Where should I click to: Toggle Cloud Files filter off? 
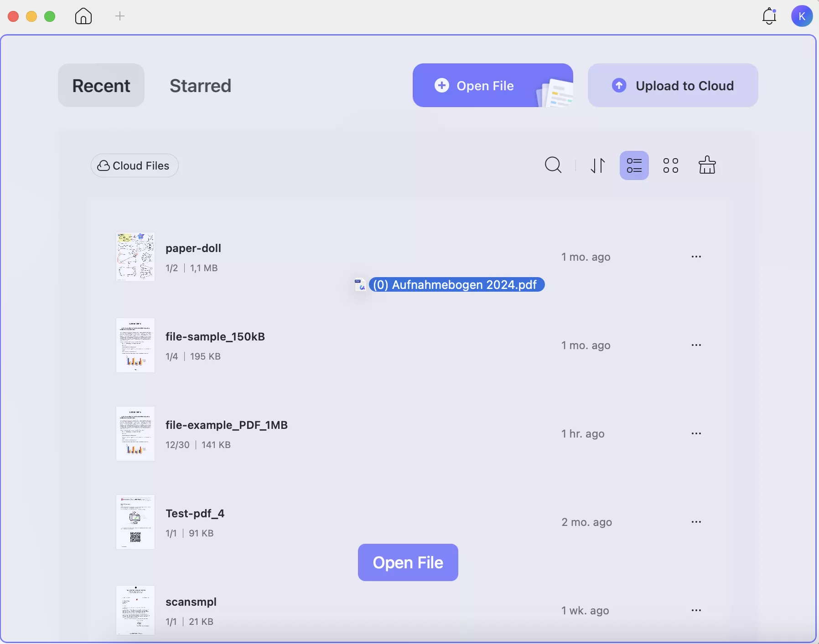[x=134, y=165]
